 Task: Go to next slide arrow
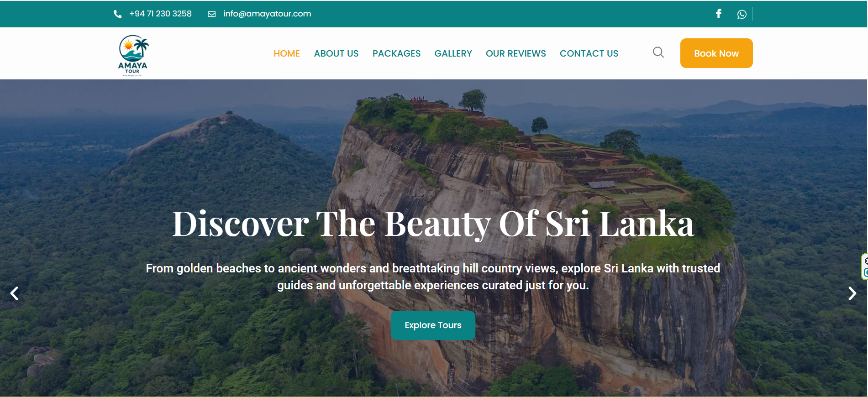pos(852,293)
